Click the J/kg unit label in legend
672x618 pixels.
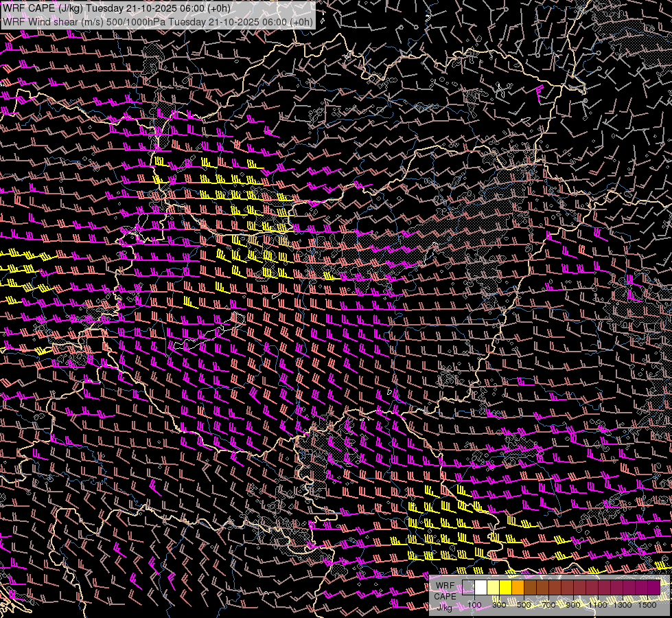445,607
